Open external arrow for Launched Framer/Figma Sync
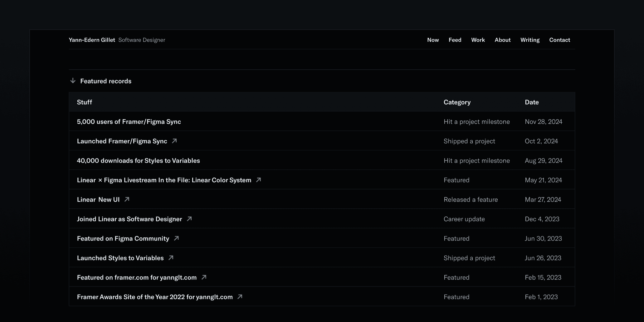 coord(174,141)
